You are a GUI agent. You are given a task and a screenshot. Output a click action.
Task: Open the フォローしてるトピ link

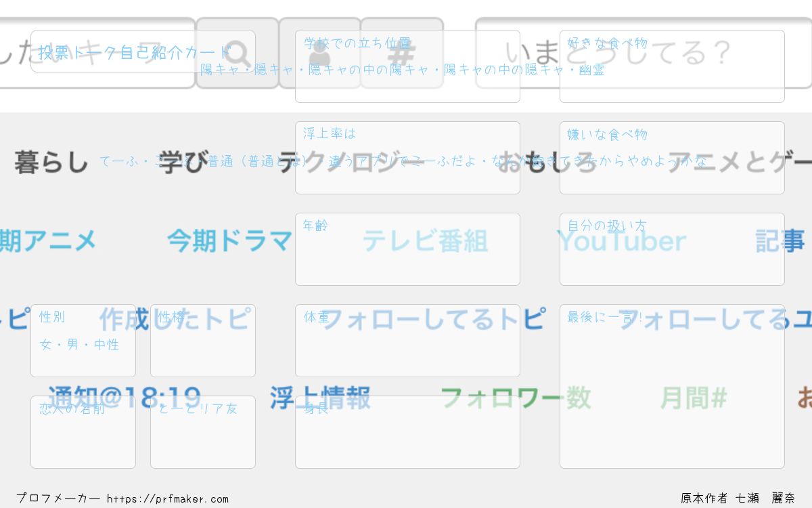[433, 318]
